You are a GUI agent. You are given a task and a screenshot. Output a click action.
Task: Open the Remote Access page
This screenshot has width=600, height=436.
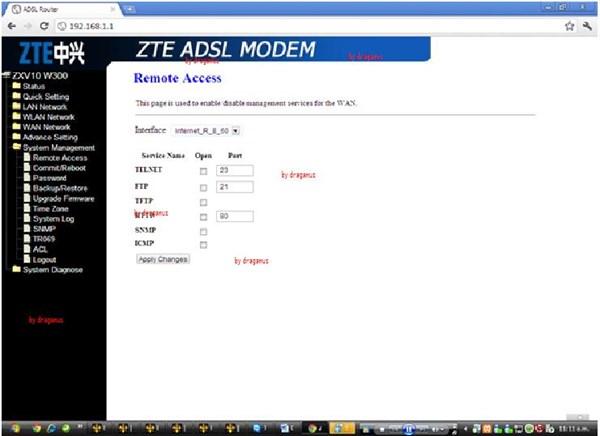pyautogui.click(x=60, y=158)
